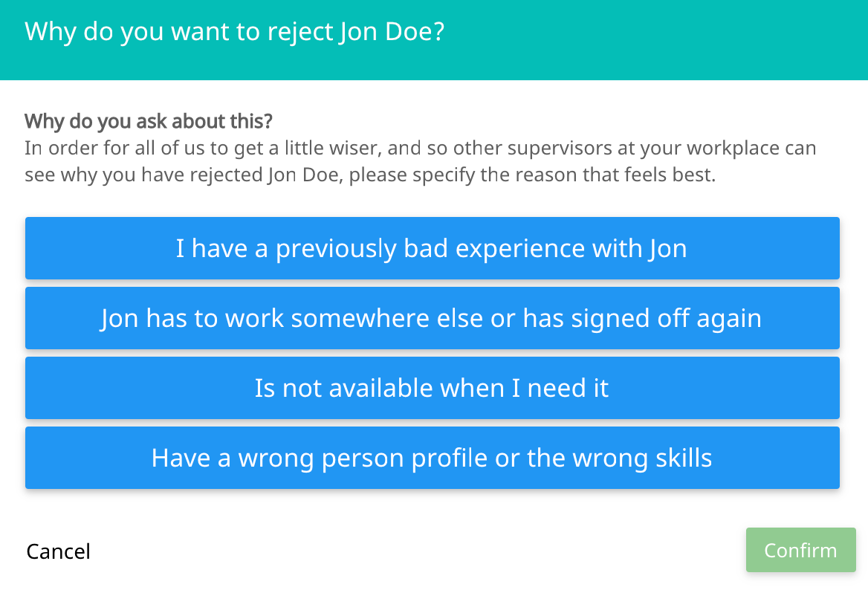This screenshot has width=868, height=590.
Task: Dismiss the reject dialog with Cancel
Action: 58,551
